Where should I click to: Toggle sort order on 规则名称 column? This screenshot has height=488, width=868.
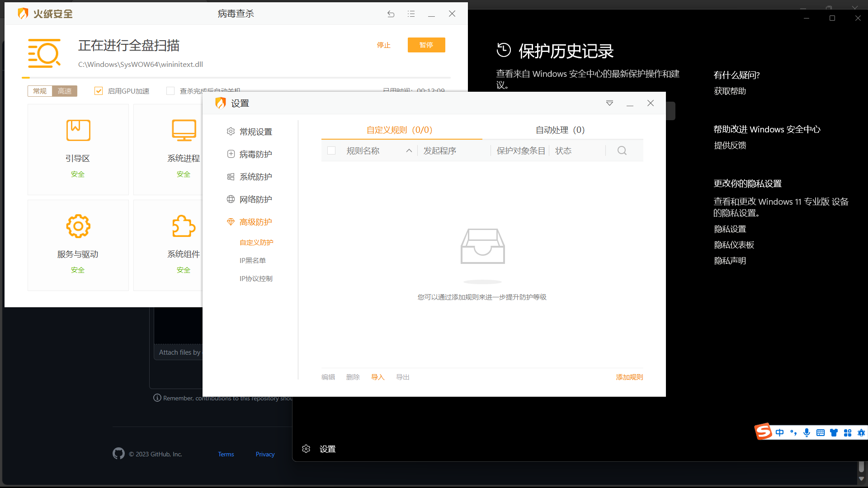[409, 150]
